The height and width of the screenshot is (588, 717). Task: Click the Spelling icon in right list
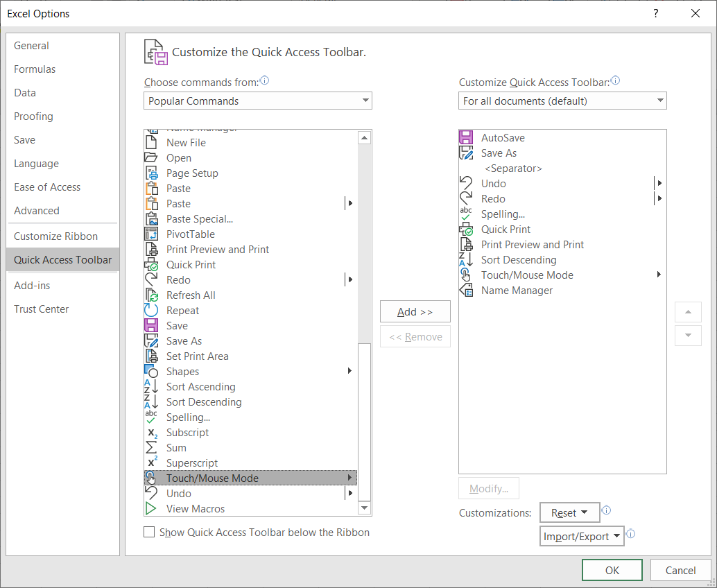tap(465, 214)
